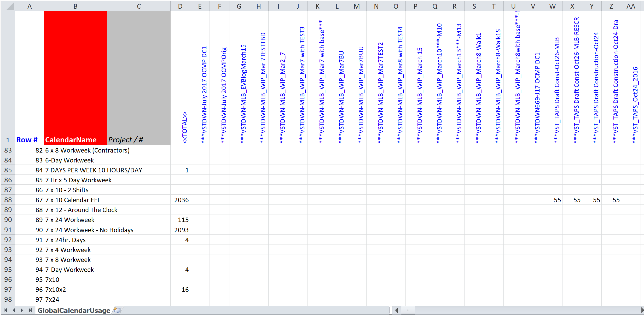Switch to the GlobalCalendarUsage sheet tab
Image resolution: width=644 pixels, height=315 pixels.
tap(73, 310)
